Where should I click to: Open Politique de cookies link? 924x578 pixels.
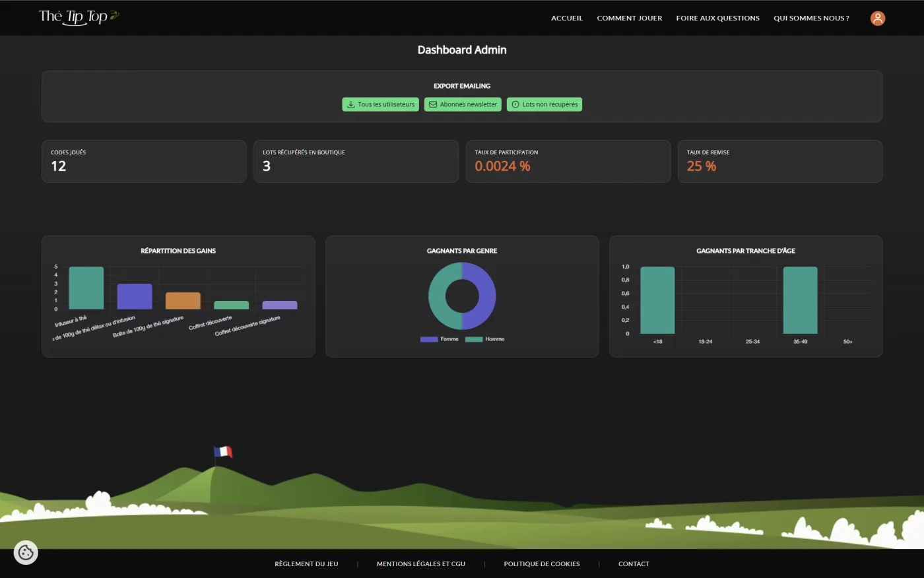(x=542, y=564)
